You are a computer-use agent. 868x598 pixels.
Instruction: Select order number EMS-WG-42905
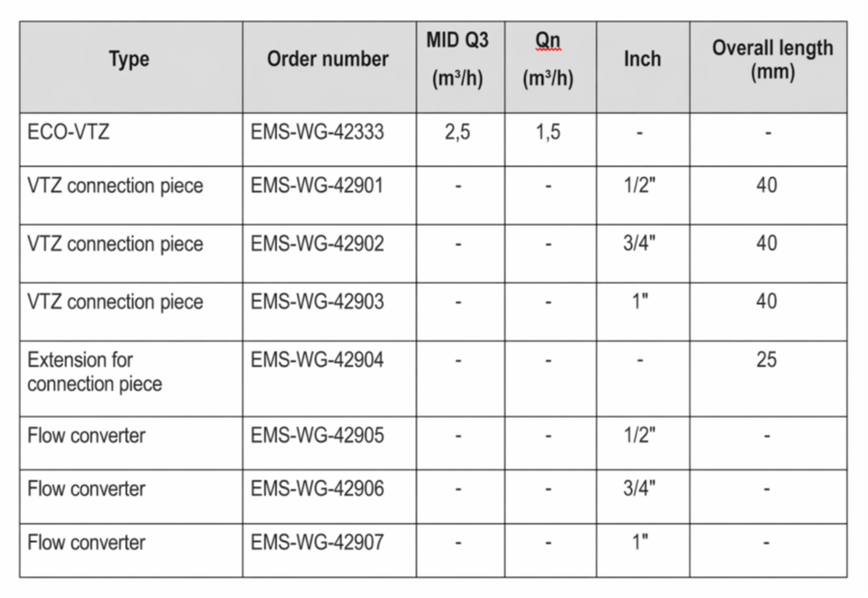tap(317, 435)
